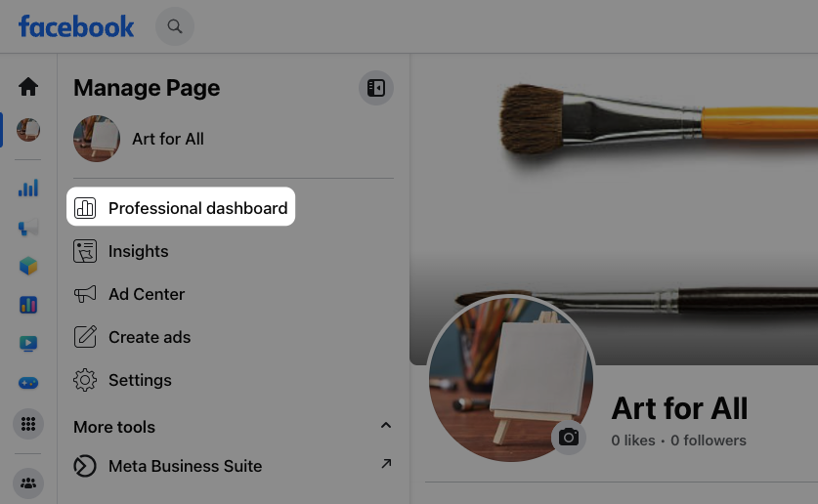Select the page avatar in left rail

[x=28, y=130]
